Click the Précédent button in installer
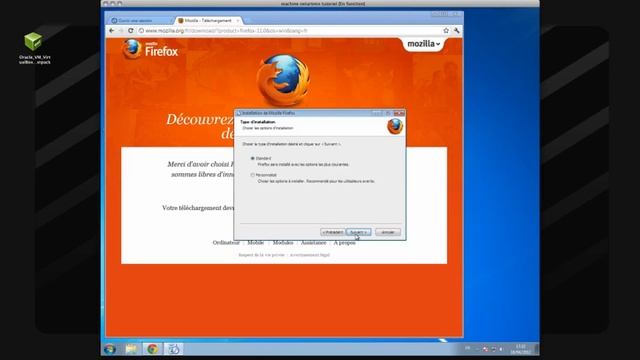The image size is (640, 360). click(x=333, y=232)
